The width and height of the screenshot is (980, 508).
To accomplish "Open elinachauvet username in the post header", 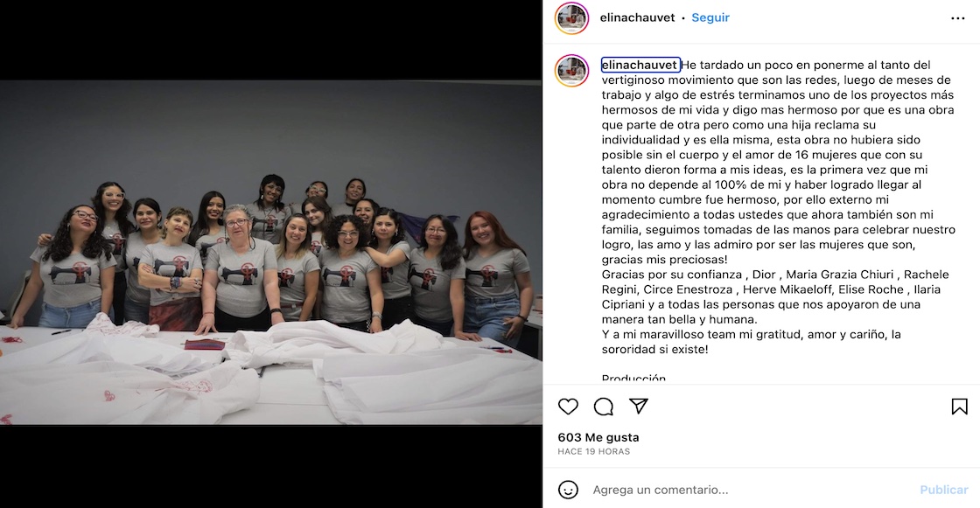I will (637, 17).
